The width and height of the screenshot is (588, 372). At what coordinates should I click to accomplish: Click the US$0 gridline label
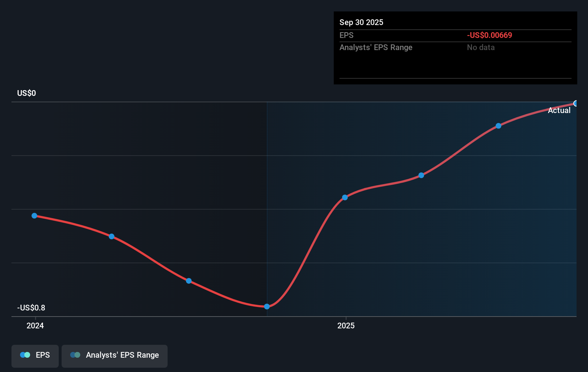pyautogui.click(x=26, y=93)
